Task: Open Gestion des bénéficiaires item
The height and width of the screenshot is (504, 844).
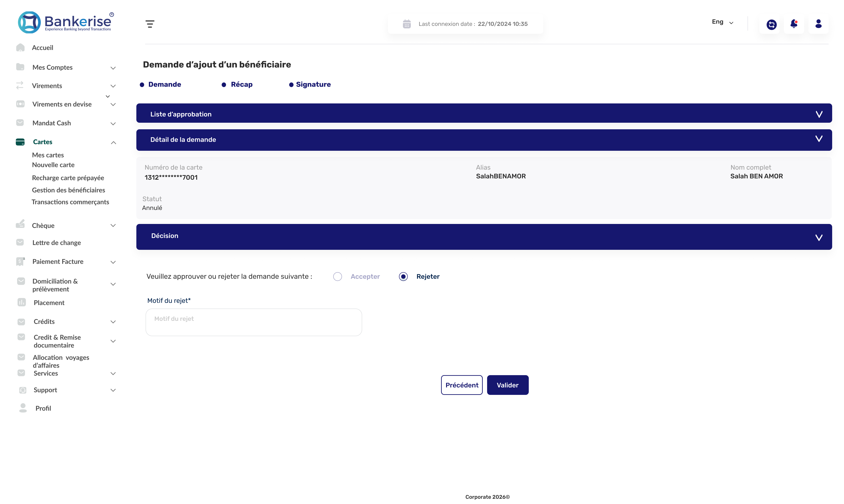Action: (x=68, y=190)
